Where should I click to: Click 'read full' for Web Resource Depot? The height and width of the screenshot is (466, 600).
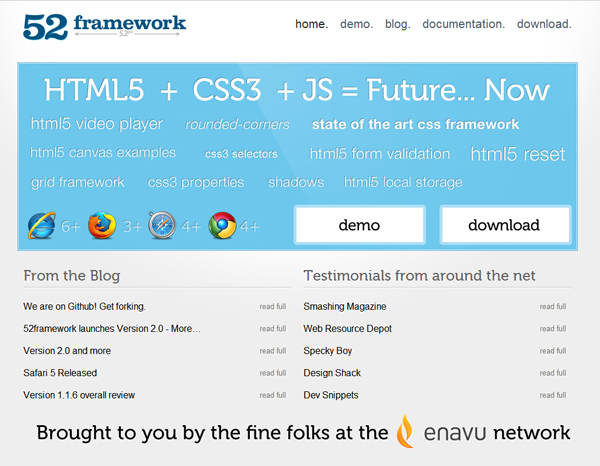(553, 329)
